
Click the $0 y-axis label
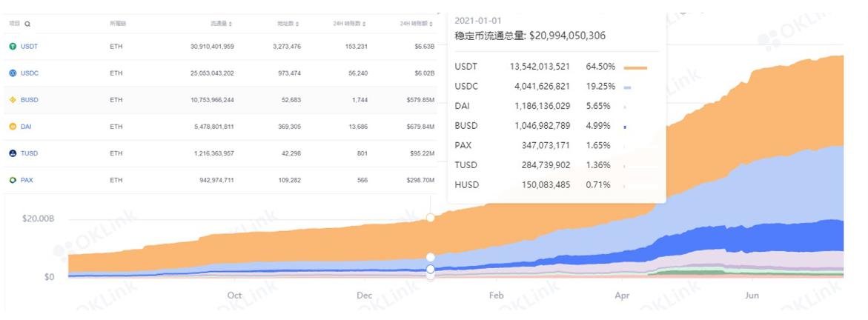(x=49, y=277)
